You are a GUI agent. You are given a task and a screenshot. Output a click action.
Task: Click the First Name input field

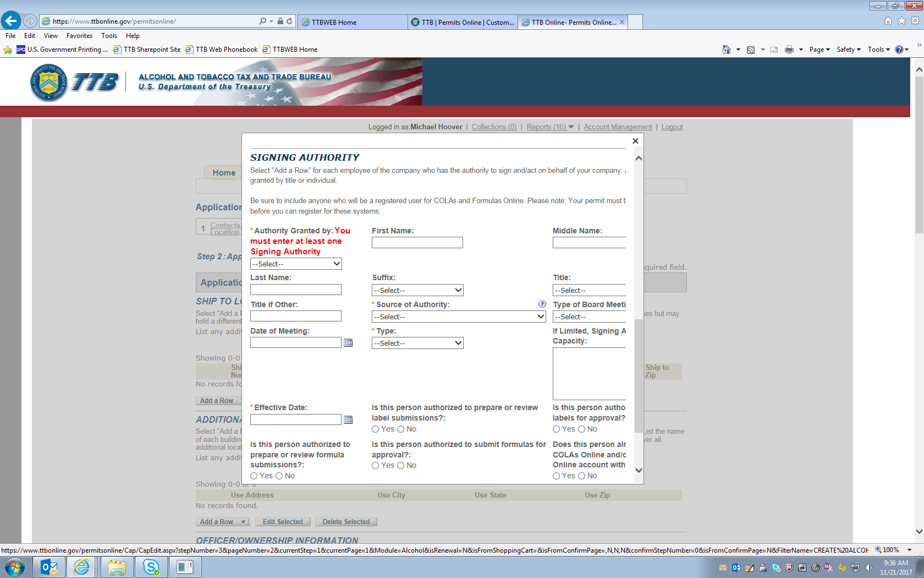pyautogui.click(x=417, y=243)
